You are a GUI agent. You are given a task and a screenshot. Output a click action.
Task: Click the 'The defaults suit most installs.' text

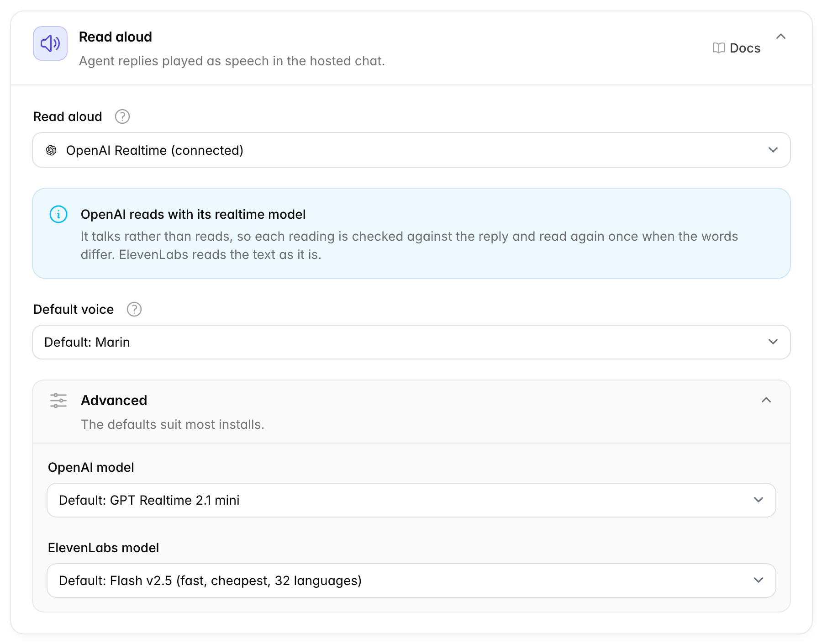pos(173,424)
